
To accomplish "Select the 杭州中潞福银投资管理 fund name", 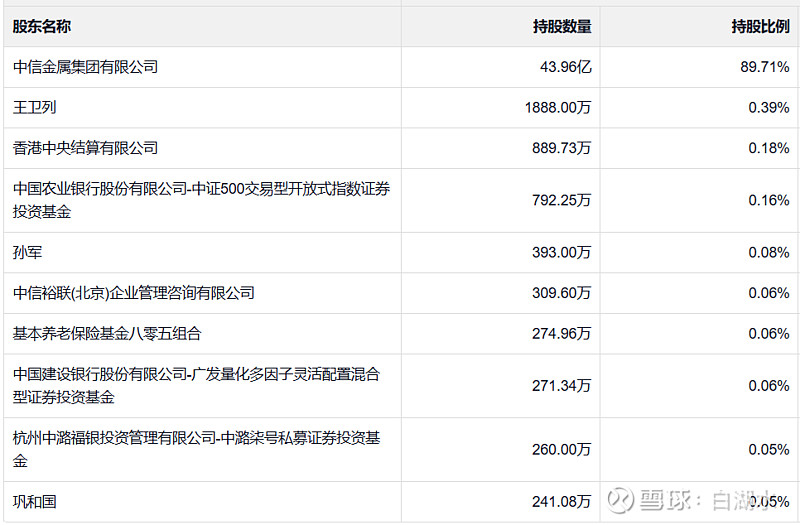I will pyautogui.click(x=196, y=449).
